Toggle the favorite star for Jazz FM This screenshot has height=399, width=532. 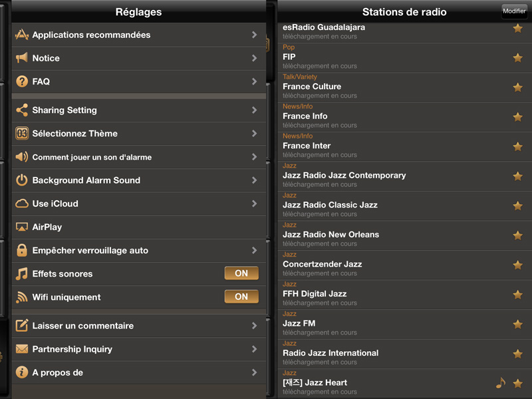click(x=517, y=324)
